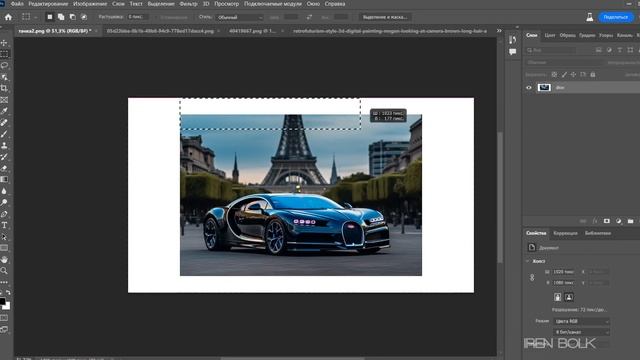Open the Файл menu
The image size is (640, 360).
(x=17, y=4)
